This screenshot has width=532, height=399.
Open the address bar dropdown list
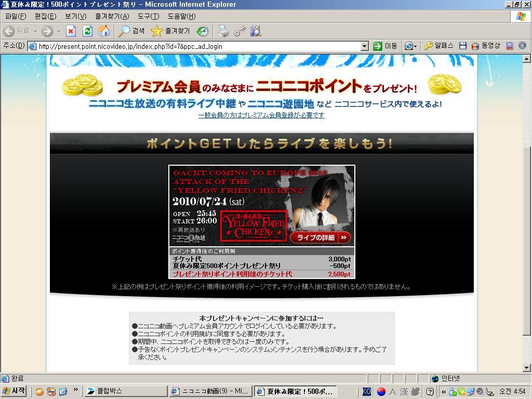pyautogui.click(x=365, y=46)
